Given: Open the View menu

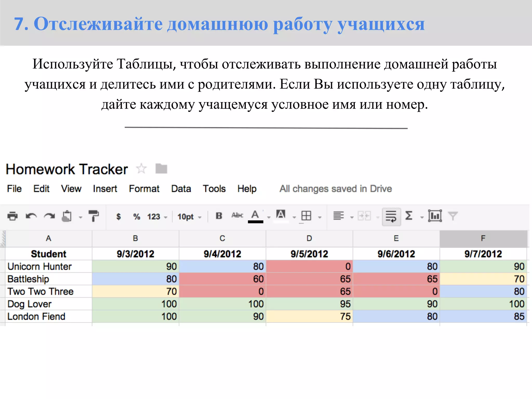Looking at the screenshot, I should (x=71, y=189).
